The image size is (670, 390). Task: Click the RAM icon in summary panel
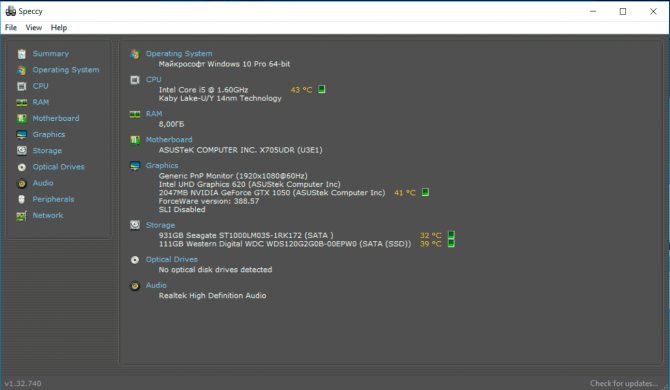(135, 114)
